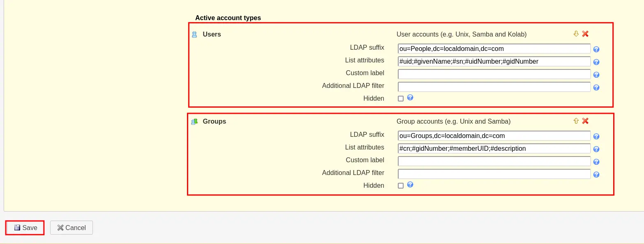Open help for Users Hidden option
The image size is (644, 244).
[x=410, y=98]
